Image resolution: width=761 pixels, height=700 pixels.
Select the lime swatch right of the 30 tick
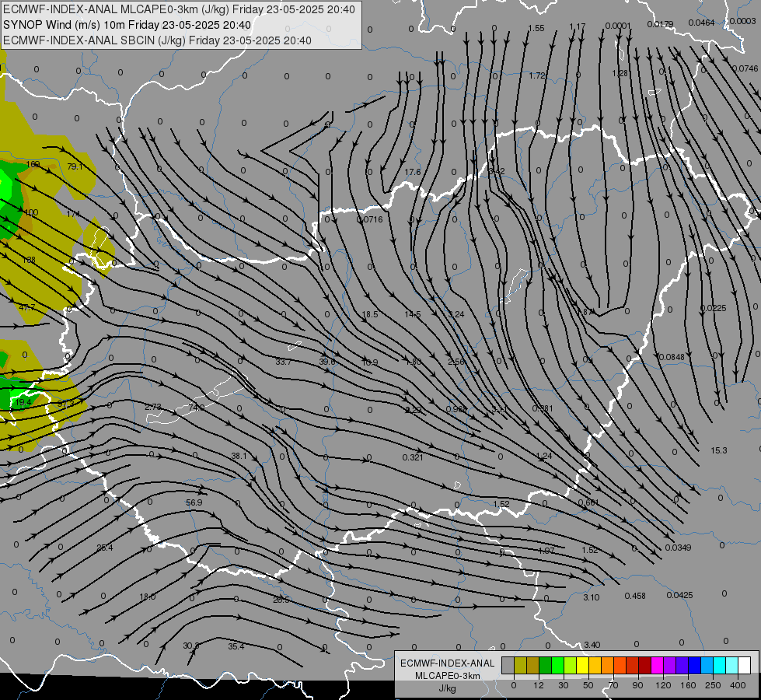571,666
